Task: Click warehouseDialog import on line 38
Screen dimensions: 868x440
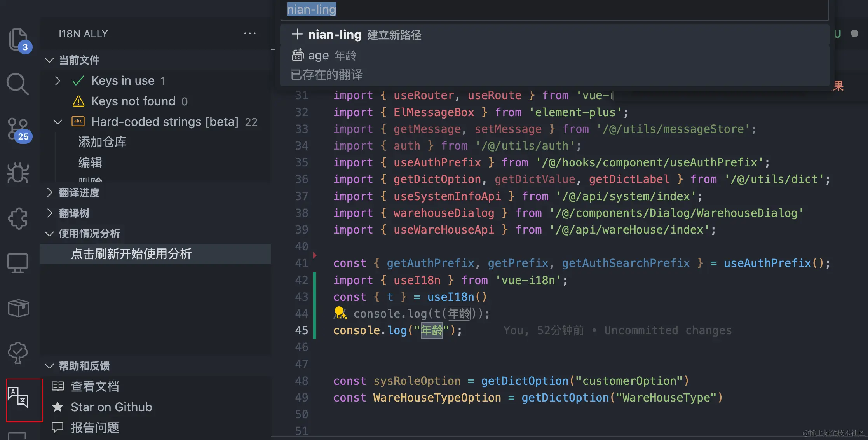Action: (x=444, y=213)
